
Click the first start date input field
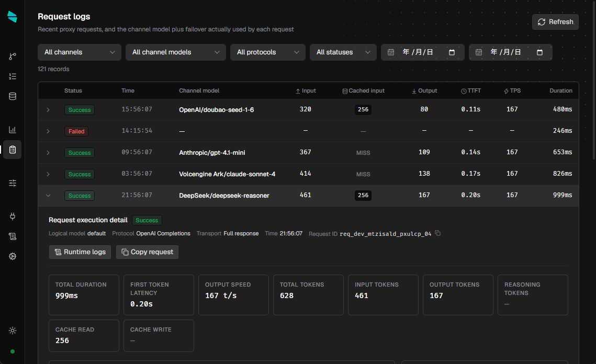[423, 52]
